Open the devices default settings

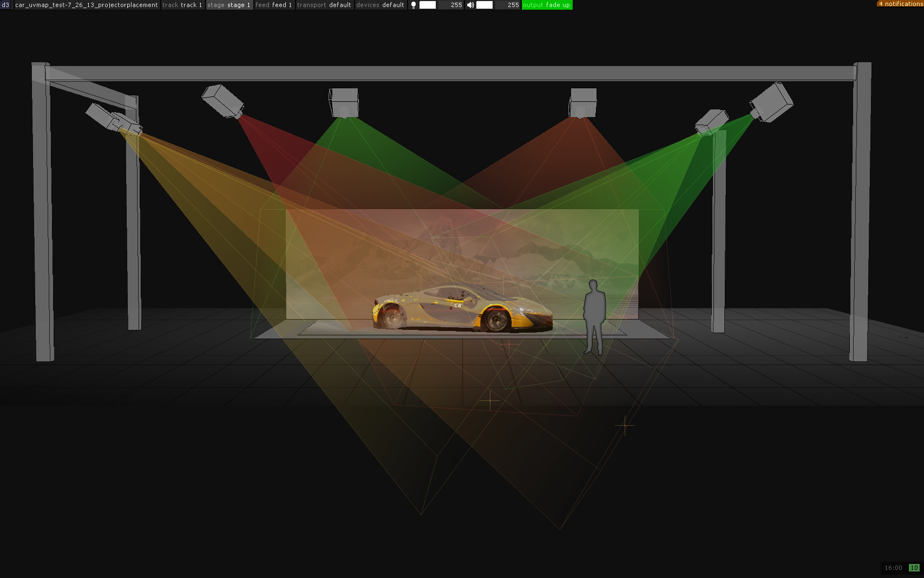[380, 5]
